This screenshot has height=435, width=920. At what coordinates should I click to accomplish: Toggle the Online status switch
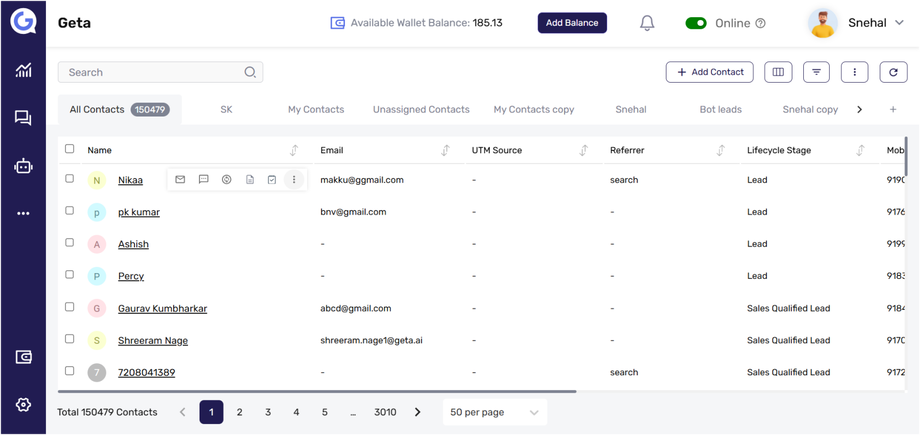pyautogui.click(x=696, y=23)
